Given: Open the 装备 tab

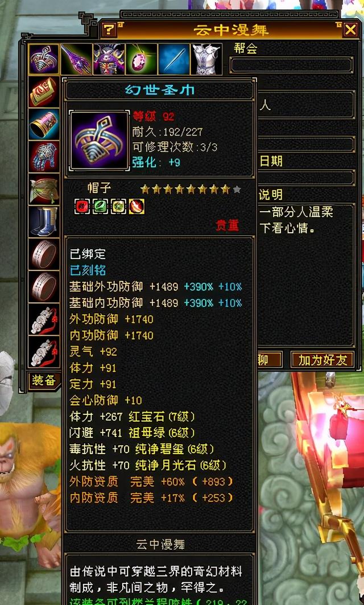Looking at the screenshot, I should click(44, 381).
